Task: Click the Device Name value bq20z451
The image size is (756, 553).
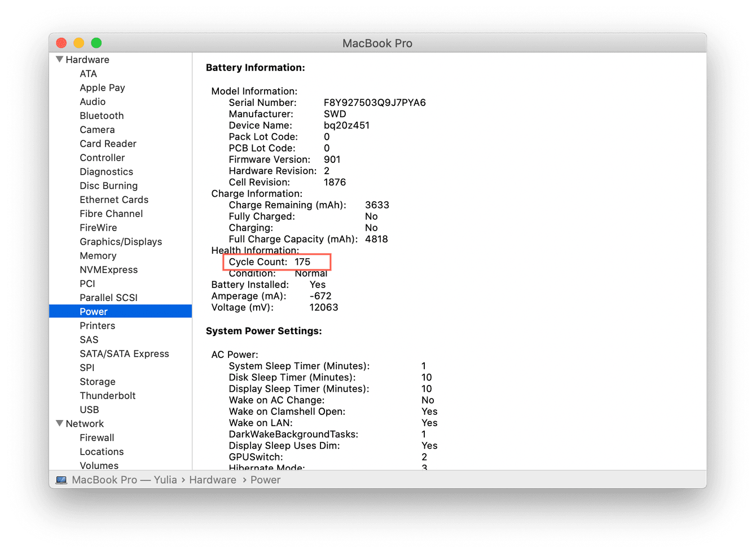Action: (346, 125)
